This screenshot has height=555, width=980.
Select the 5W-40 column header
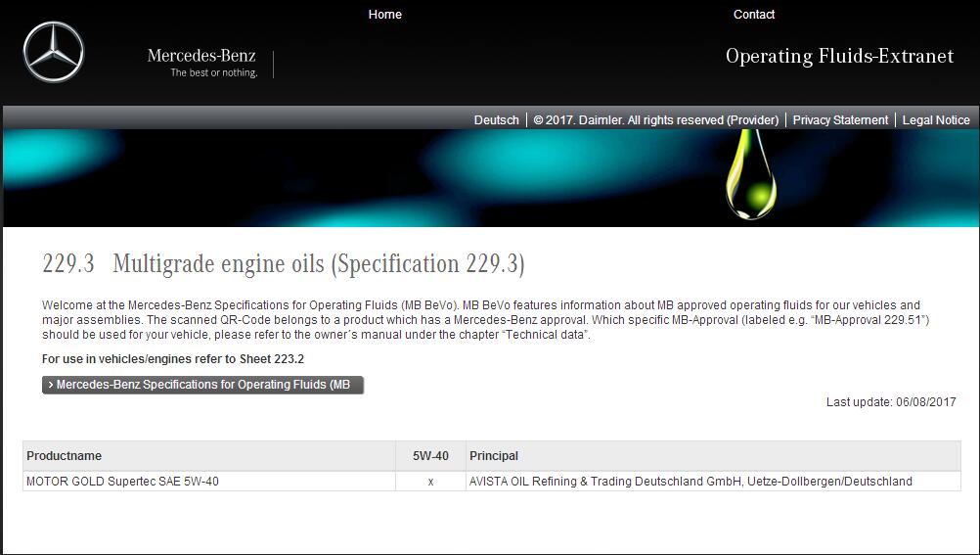coord(430,456)
